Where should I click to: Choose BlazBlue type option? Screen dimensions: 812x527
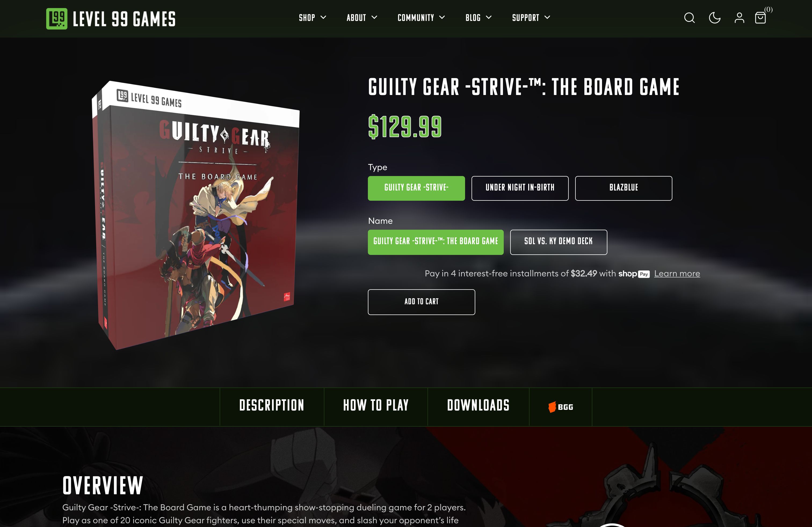click(624, 188)
